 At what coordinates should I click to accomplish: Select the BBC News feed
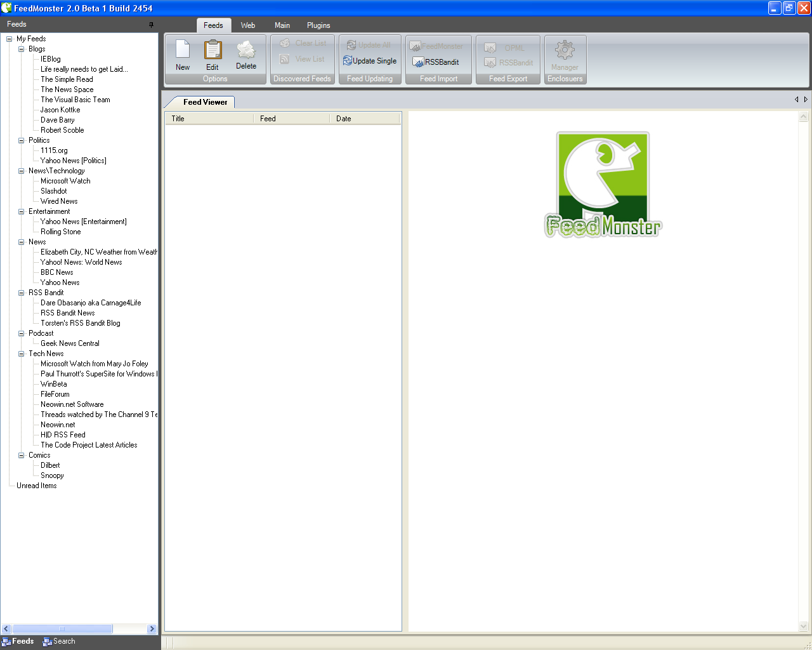(56, 272)
